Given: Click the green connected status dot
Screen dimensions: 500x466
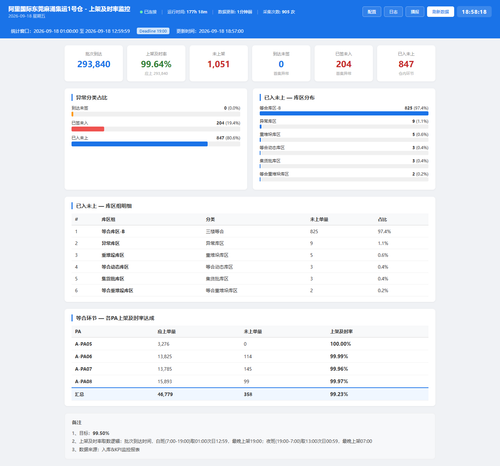Looking at the screenshot, I should 141,12.
